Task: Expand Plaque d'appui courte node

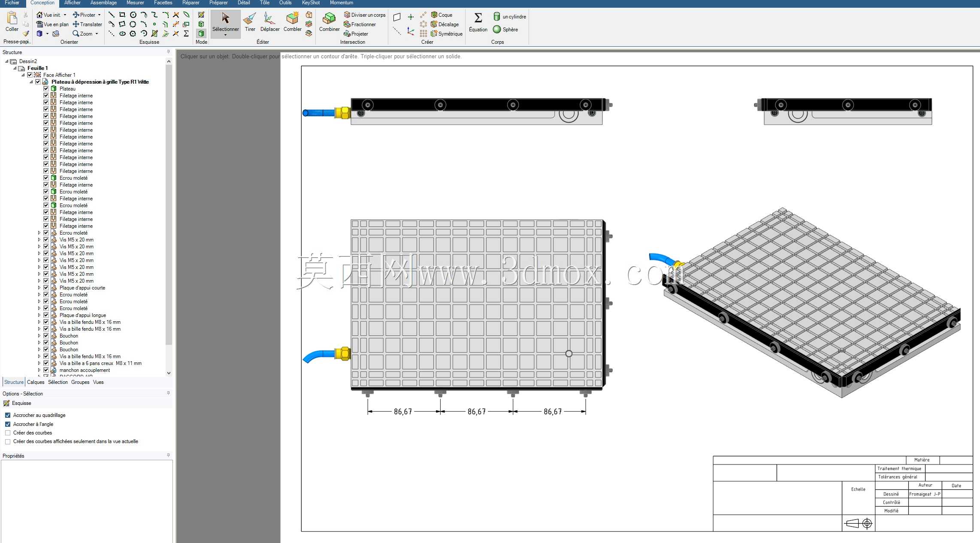Action: tap(39, 288)
